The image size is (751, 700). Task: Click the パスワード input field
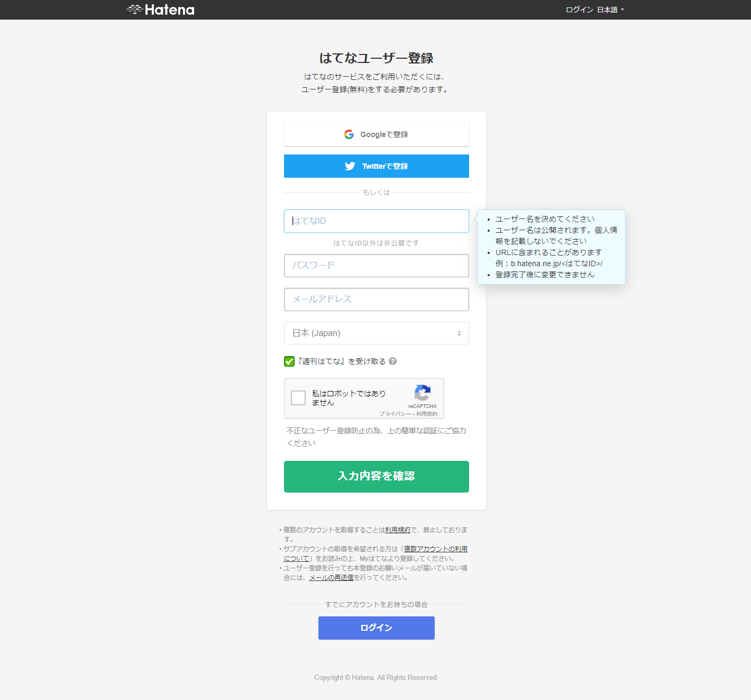(x=376, y=266)
